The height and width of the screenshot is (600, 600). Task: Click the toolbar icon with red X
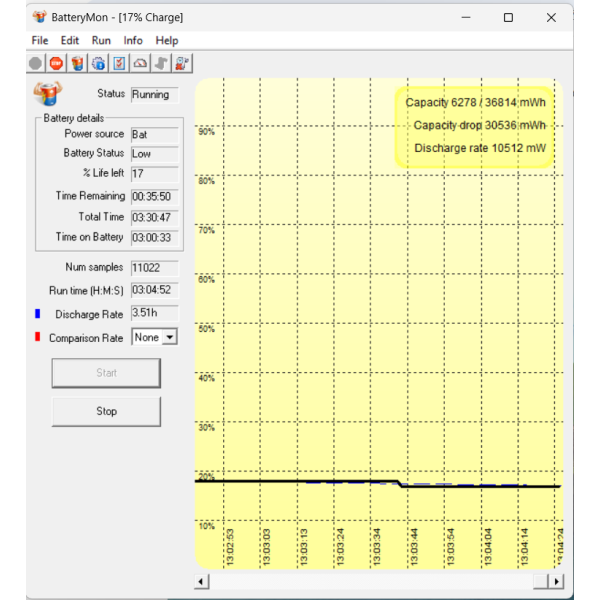click(182, 64)
